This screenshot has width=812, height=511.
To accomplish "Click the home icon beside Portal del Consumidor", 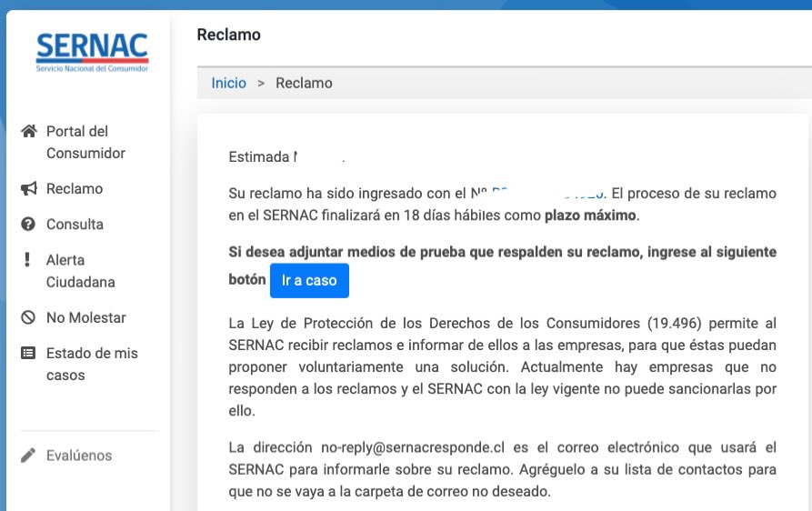I will click(x=29, y=131).
